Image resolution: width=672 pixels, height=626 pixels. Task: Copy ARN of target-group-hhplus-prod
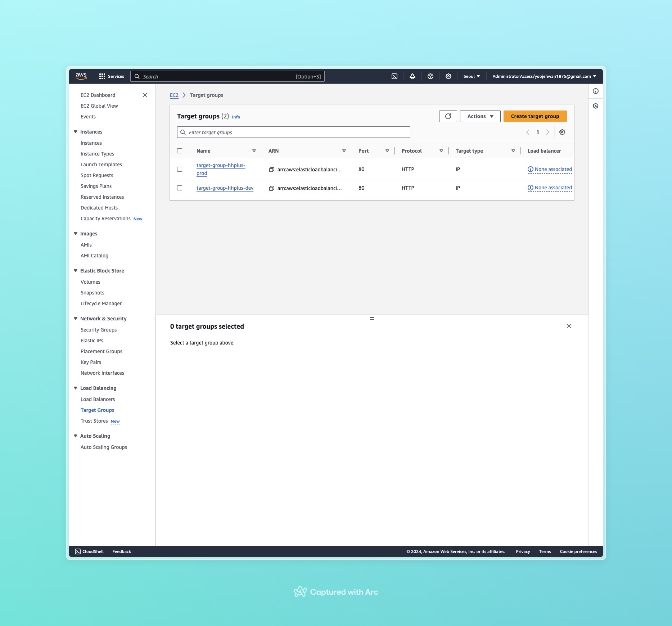pos(272,170)
